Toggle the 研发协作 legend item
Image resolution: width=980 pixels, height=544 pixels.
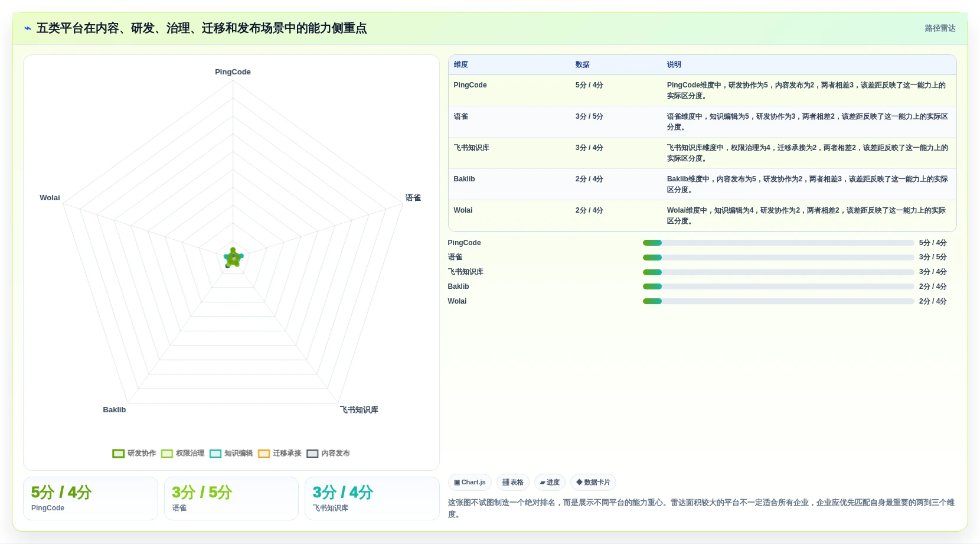134,454
